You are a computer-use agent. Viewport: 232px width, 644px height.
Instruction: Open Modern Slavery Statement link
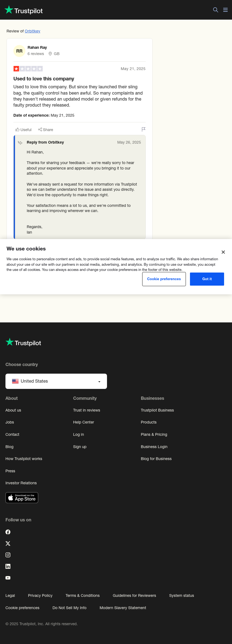[123, 608]
